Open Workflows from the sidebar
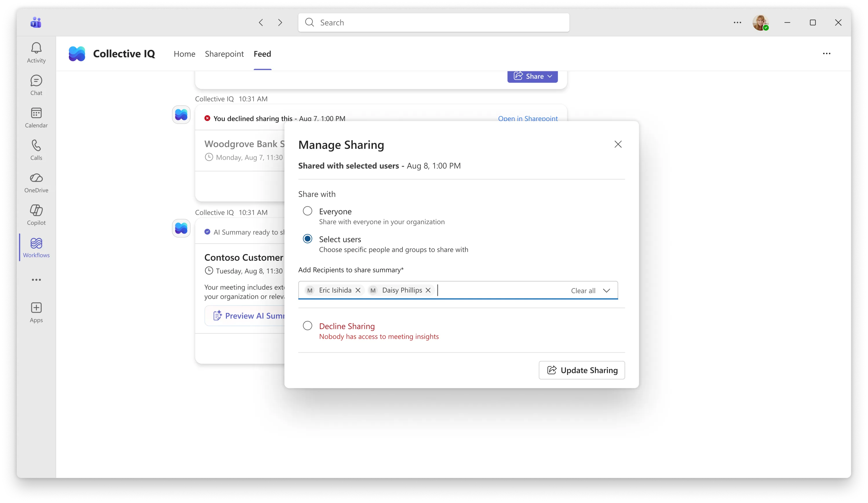868x503 pixels. 36,247
